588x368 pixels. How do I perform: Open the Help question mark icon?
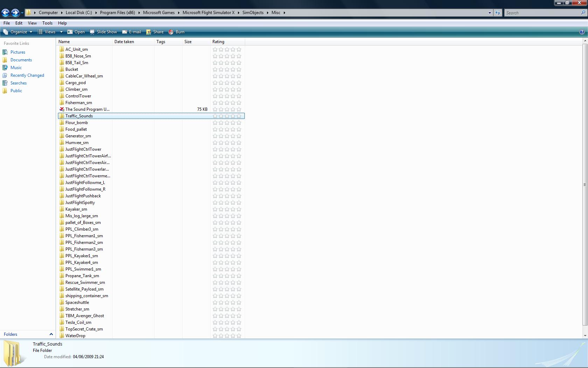[582, 32]
